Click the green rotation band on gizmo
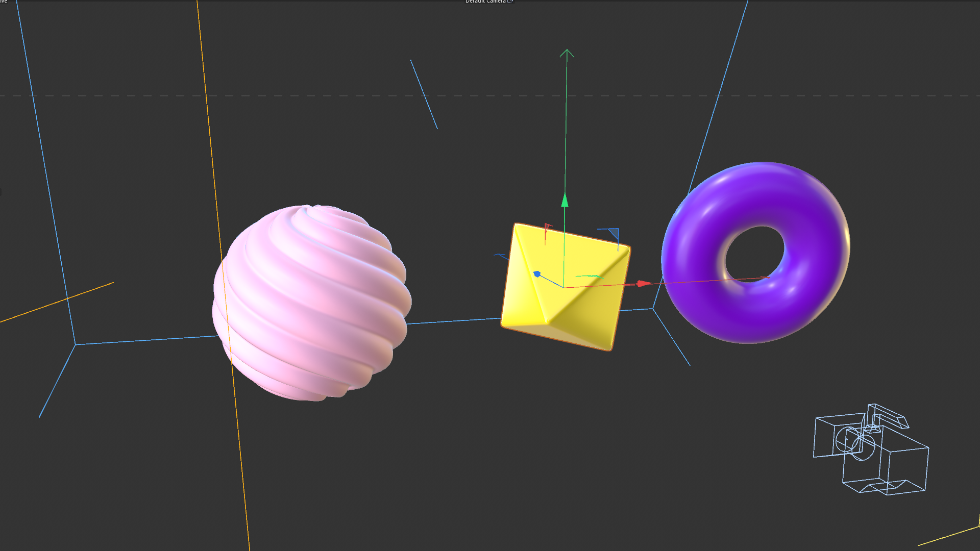This screenshot has height=551, width=980. [x=590, y=276]
